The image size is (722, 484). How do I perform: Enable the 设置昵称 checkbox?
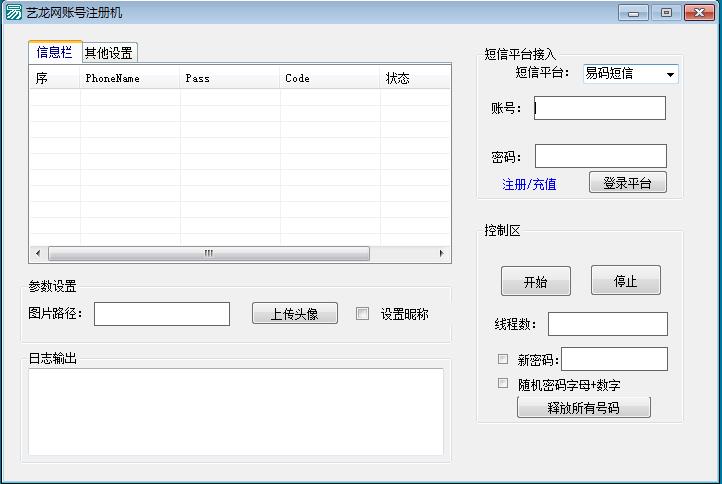[362, 314]
